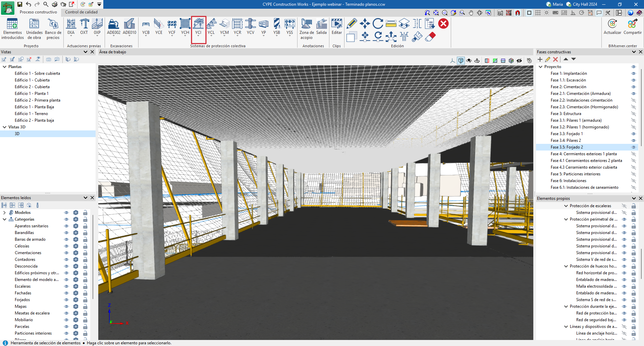Add a new construction phase
644x346 pixels.
tap(540, 59)
